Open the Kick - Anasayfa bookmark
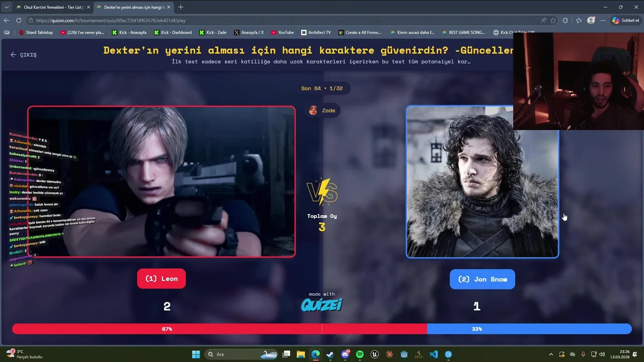Screen dimensions: 644x362 tap(129, 32)
